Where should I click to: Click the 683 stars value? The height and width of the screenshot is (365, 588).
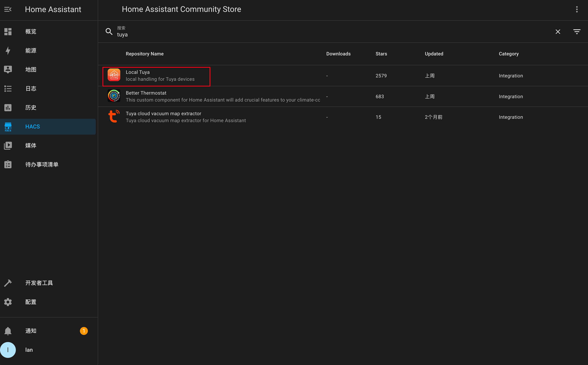click(379, 97)
